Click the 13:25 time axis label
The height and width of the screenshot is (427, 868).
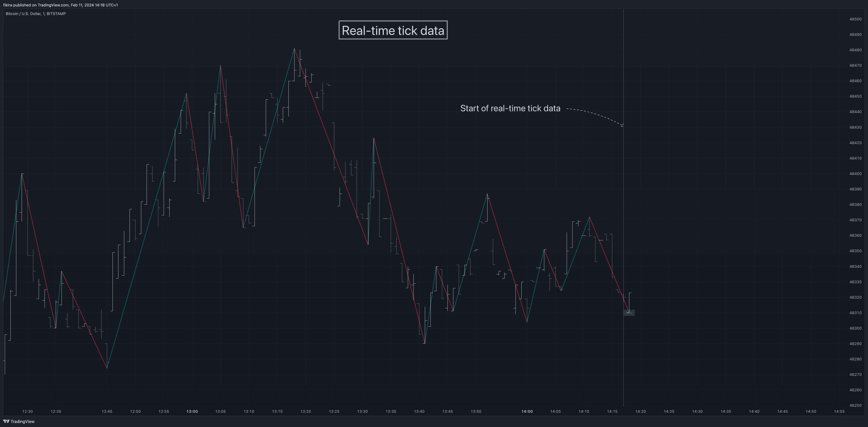point(334,412)
